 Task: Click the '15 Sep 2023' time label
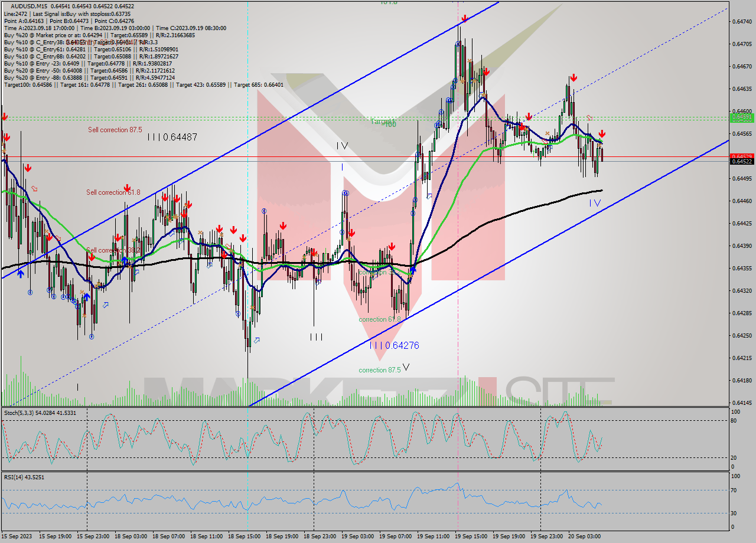18,537
